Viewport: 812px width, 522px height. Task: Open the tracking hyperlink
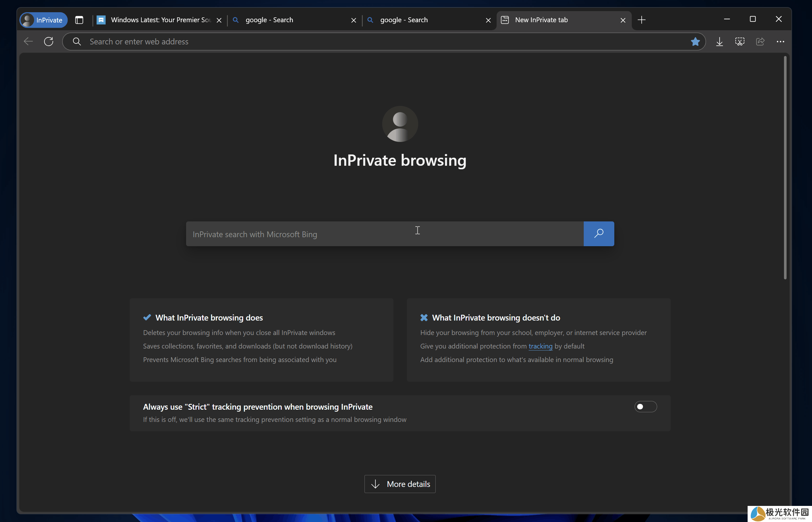pyautogui.click(x=540, y=346)
